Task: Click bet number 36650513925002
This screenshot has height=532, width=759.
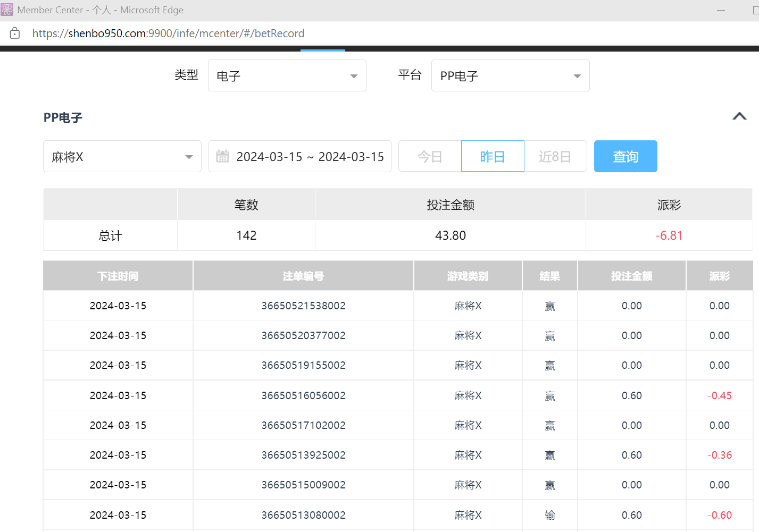Action: (303, 455)
